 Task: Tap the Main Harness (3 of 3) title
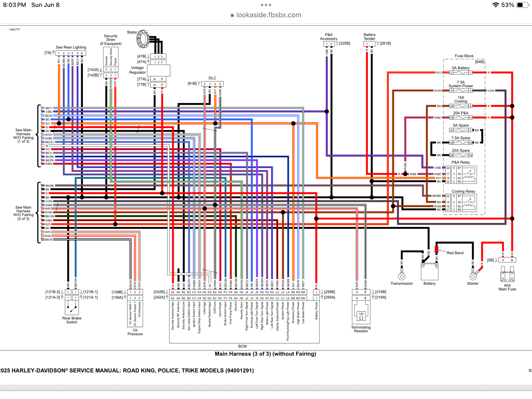pyautogui.click(x=265, y=354)
